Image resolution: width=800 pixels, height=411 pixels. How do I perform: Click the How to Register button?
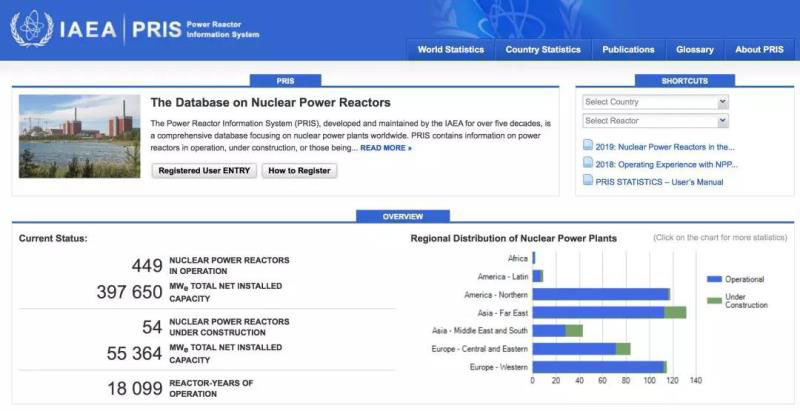[299, 171]
